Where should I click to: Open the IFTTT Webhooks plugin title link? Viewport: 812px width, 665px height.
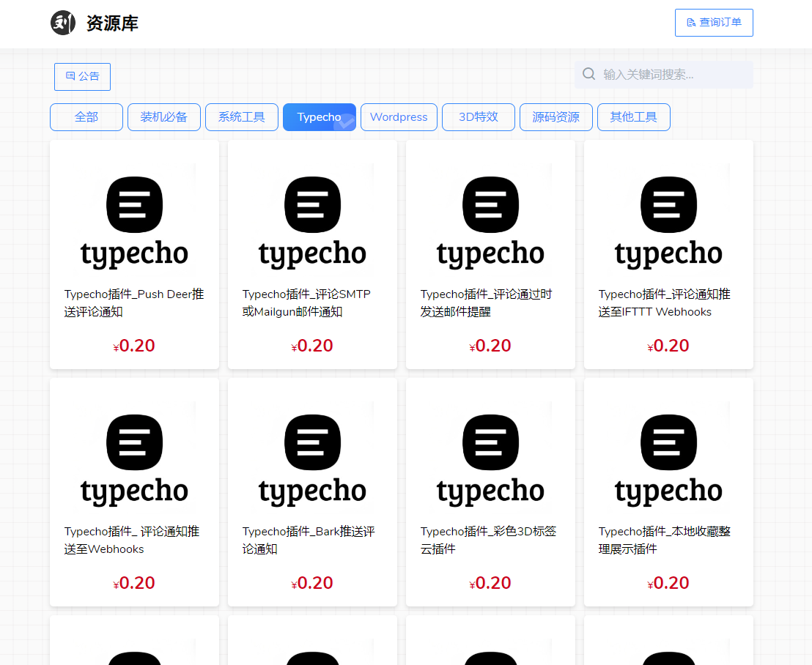[664, 303]
